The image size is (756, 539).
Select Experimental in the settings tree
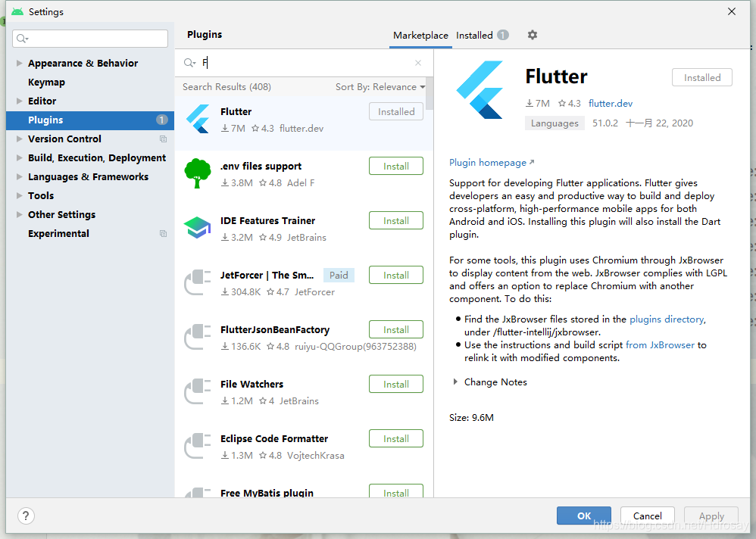click(58, 234)
